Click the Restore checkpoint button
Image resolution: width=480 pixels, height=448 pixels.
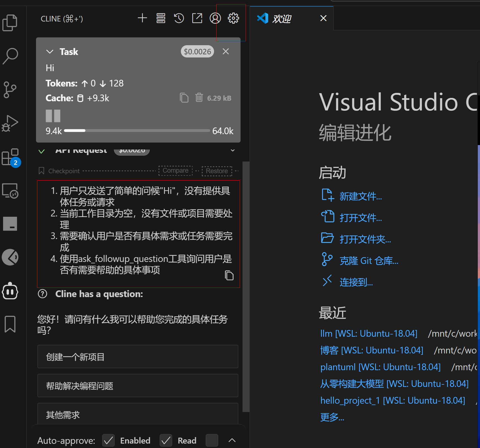click(217, 171)
